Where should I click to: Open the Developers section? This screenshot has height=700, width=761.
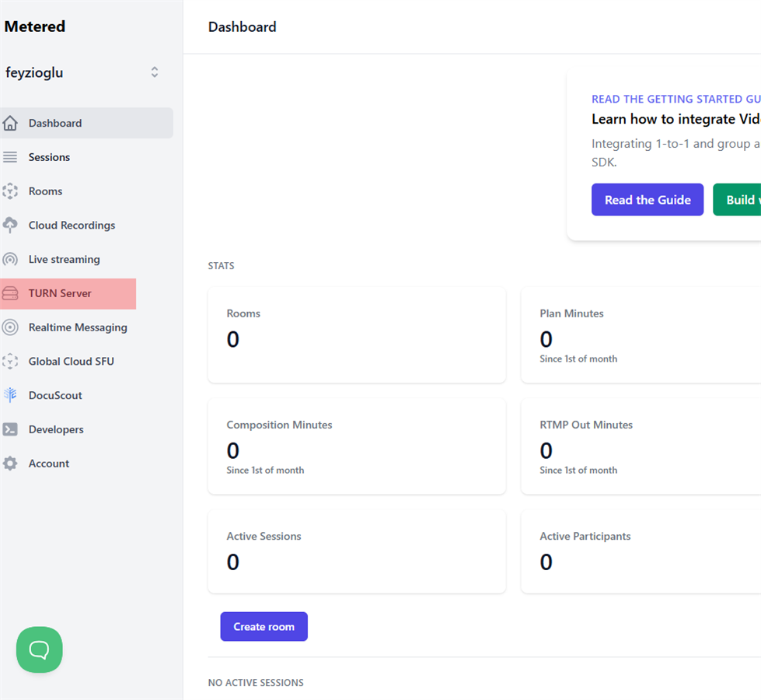[56, 429]
